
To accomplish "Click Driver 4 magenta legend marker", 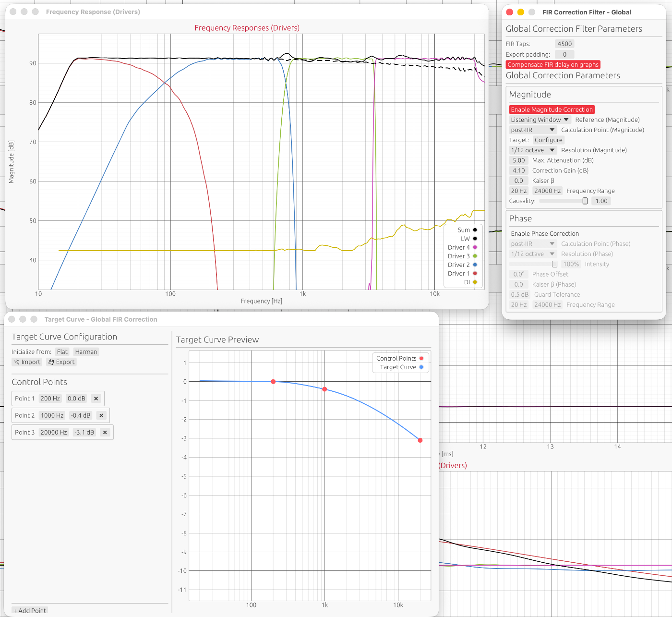I will [x=475, y=247].
